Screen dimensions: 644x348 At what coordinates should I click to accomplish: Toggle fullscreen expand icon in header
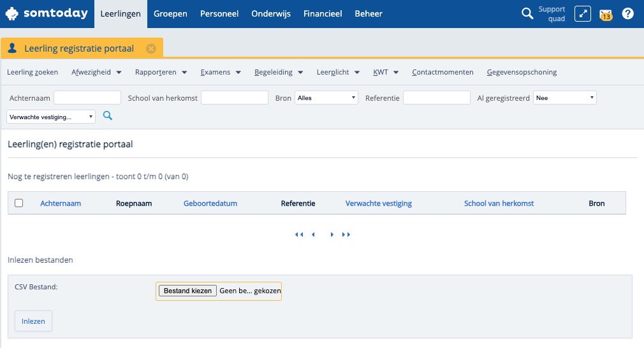[582, 13]
